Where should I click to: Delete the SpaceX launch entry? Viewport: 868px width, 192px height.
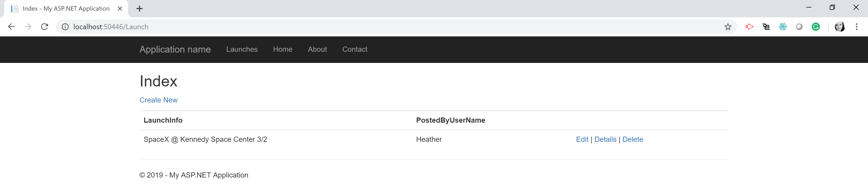point(632,139)
